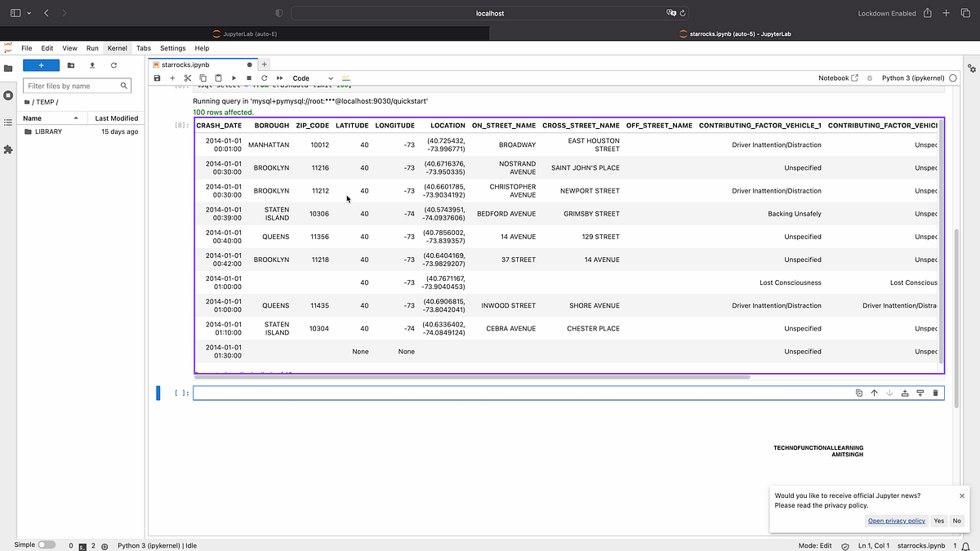The width and height of the screenshot is (980, 551).
Task: Run the selected notebook cell
Action: point(233,78)
